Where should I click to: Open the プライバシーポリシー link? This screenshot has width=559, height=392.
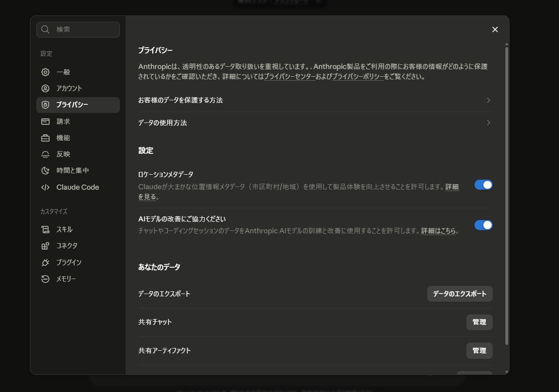(358, 77)
